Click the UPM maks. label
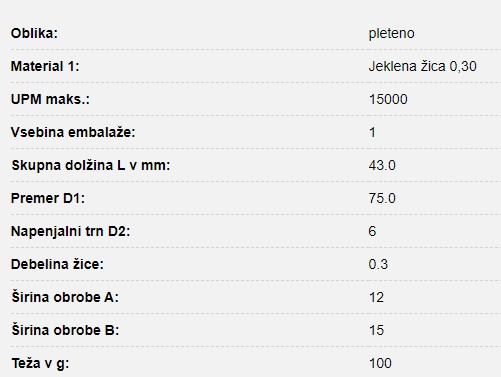Screen dimensions: 501x377 50,99
